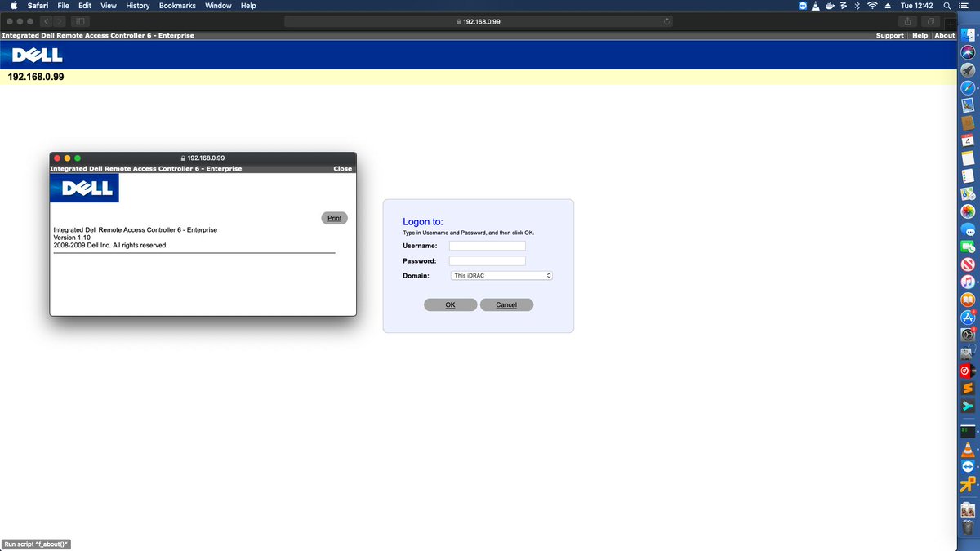980x551 pixels.
Task: Open Maps icon in the Dock
Action: tap(968, 193)
